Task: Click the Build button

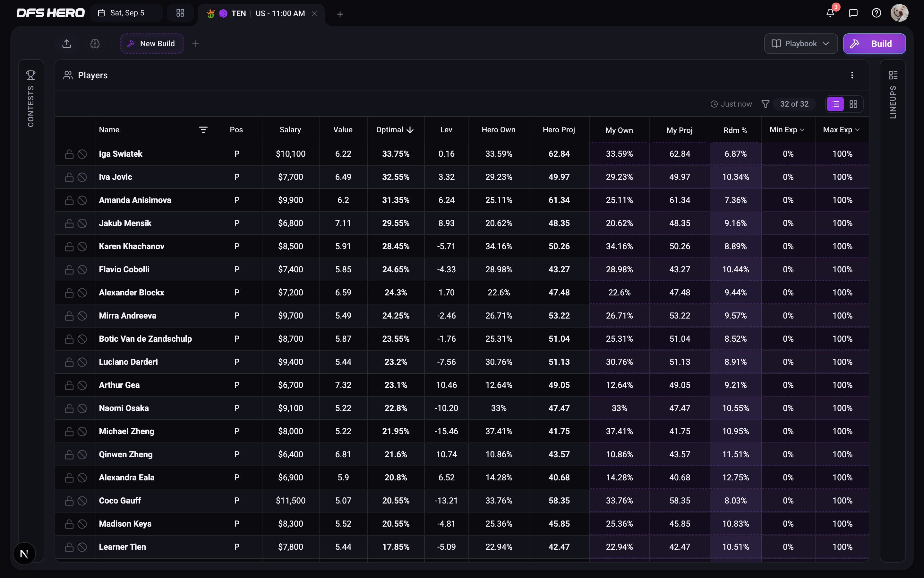Action: pos(874,44)
